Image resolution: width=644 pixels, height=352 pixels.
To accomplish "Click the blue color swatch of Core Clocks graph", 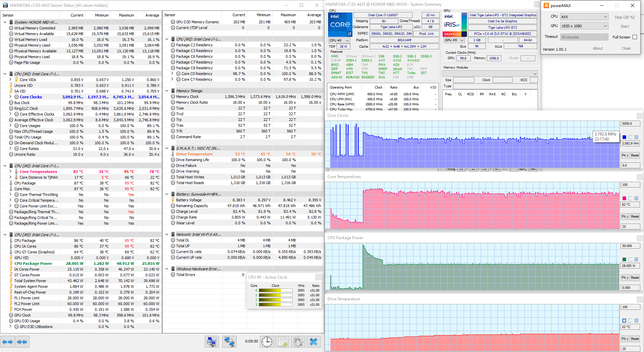I will [624, 137].
